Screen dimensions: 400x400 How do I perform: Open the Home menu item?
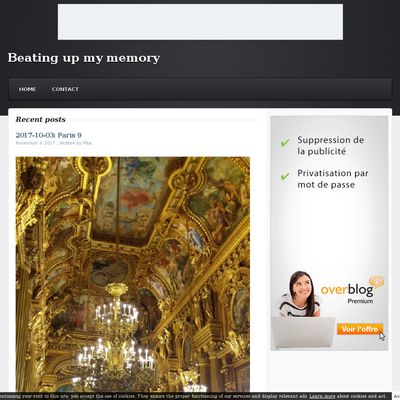tap(27, 89)
